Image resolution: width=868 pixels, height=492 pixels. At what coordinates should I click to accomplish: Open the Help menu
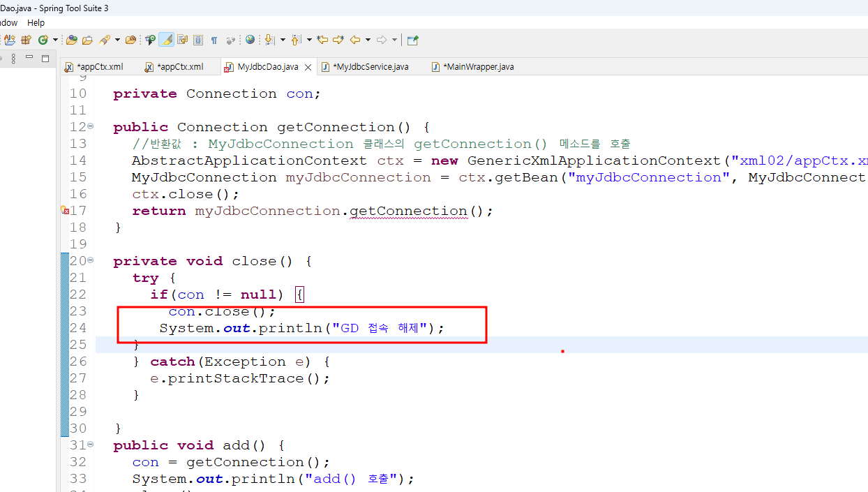coord(36,23)
